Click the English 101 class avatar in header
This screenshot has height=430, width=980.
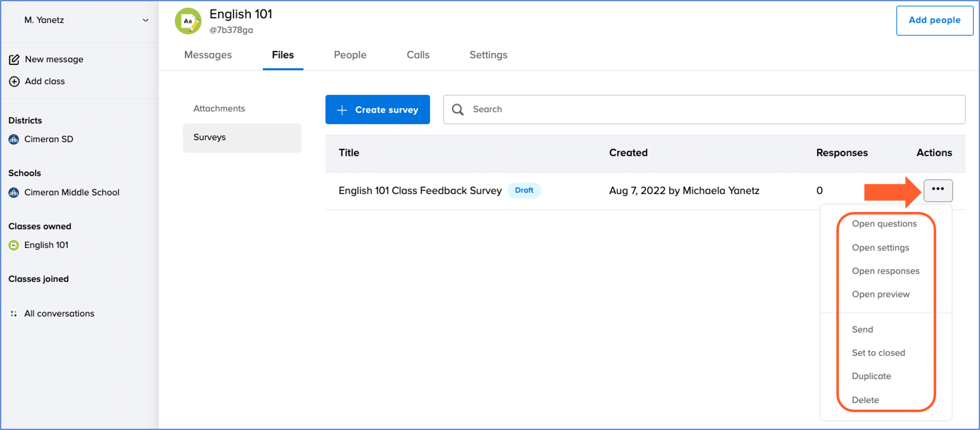click(188, 21)
